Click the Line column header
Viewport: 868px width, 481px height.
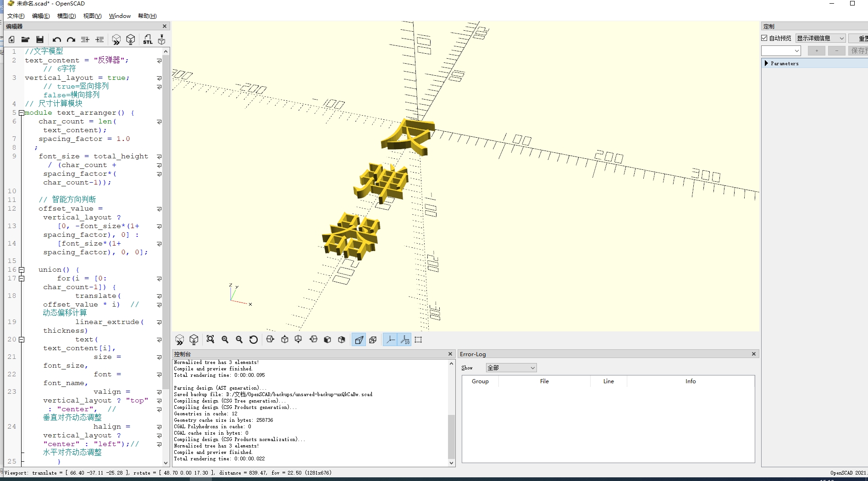click(x=608, y=381)
